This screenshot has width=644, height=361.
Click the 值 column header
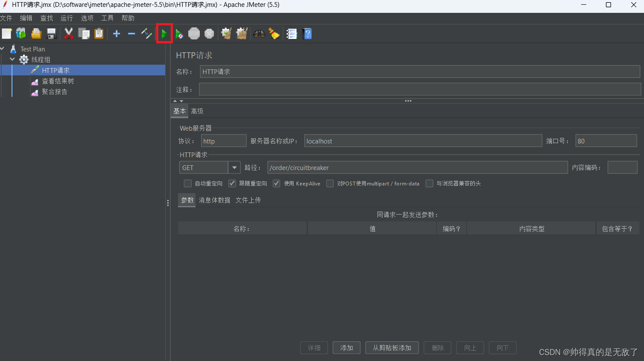click(372, 229)
